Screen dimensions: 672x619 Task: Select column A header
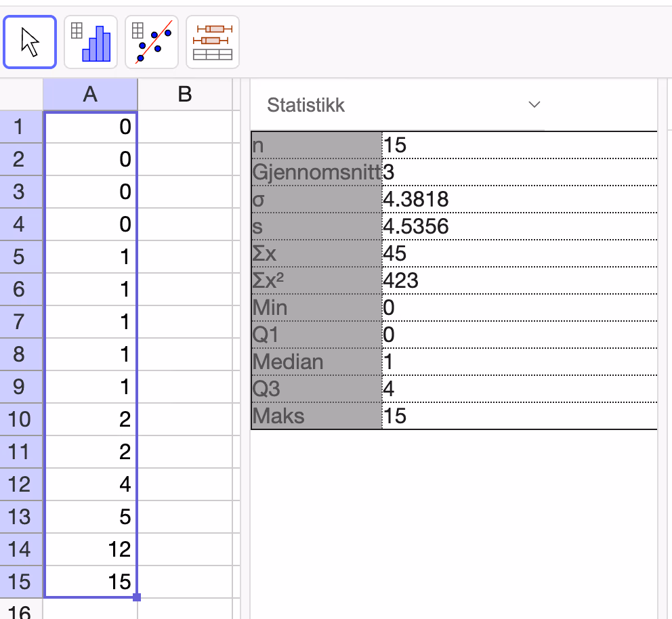point(90,94)
